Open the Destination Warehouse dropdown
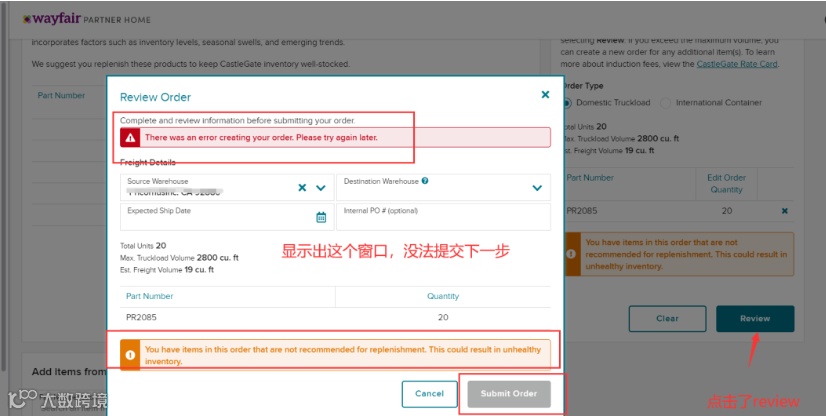This screenshot has height=416, width=826. [537, 188]
